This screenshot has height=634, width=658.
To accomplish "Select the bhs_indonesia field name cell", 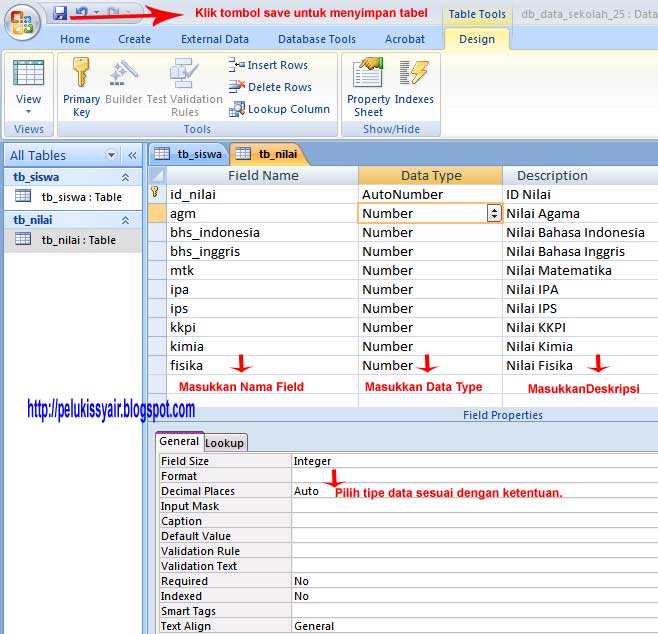I will pos(263,232).
